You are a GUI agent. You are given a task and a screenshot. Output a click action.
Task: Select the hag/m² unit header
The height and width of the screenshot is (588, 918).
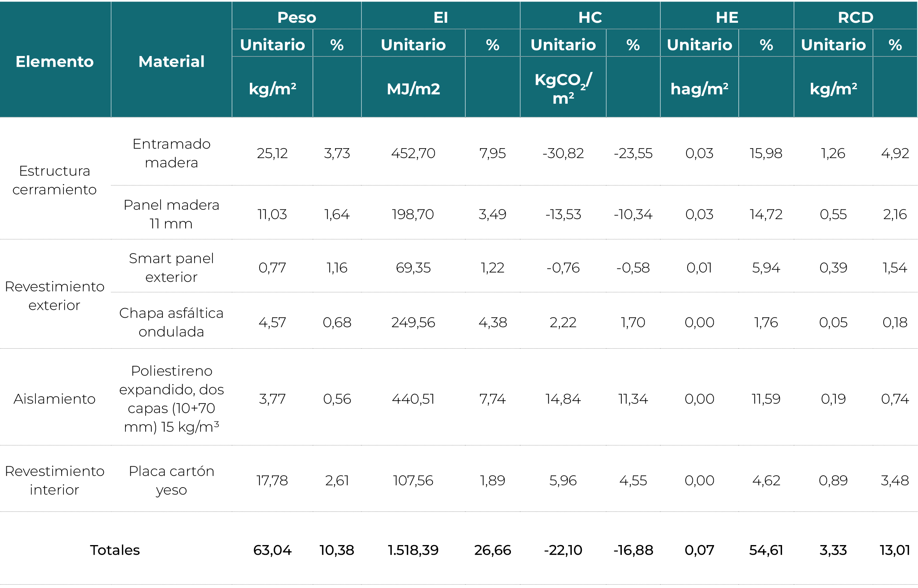700,89
